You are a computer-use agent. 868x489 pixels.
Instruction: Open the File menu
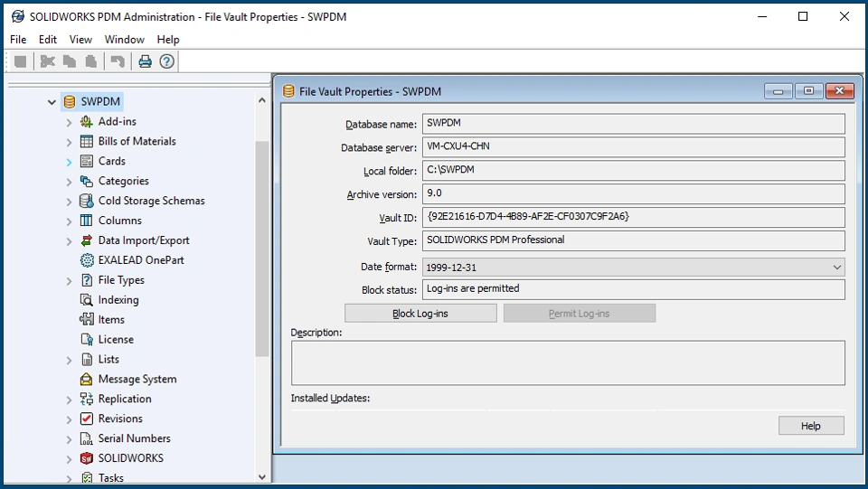(18, 40)
